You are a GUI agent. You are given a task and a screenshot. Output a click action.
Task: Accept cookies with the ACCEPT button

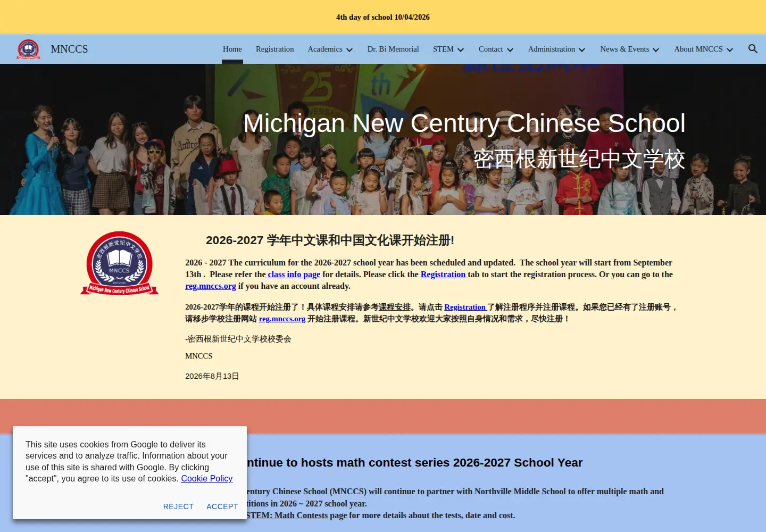[222, 506]
